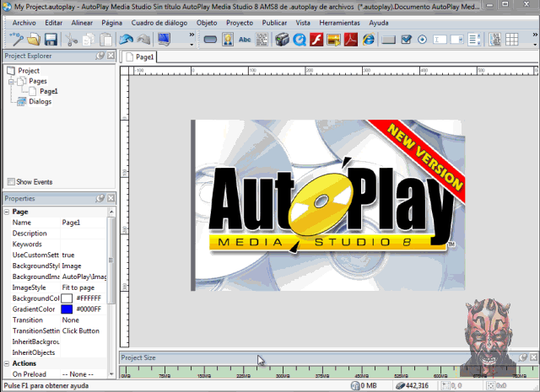The image size is (540, 392).
Task: Click the Cut scissors icon in toolbar
Action: pos(71,40)
